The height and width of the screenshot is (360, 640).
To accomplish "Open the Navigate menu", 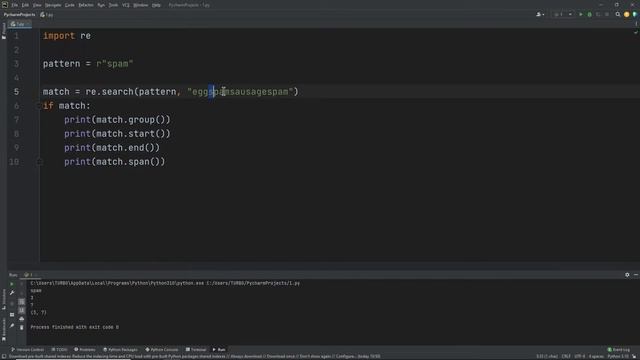I will [x=53, y=5].
